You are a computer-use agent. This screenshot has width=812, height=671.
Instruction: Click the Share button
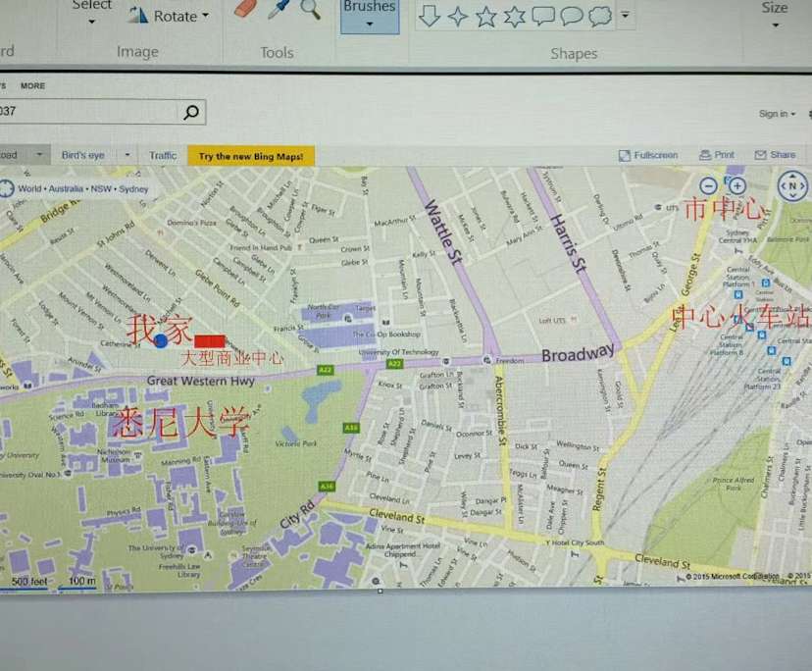point(775,154)
